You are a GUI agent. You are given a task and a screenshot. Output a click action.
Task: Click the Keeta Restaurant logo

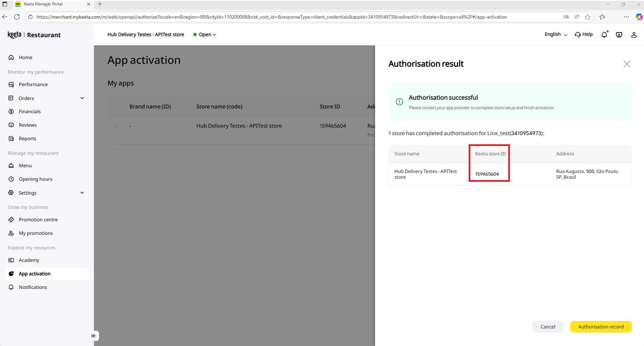pyautogui.click(x=34, y=35)
